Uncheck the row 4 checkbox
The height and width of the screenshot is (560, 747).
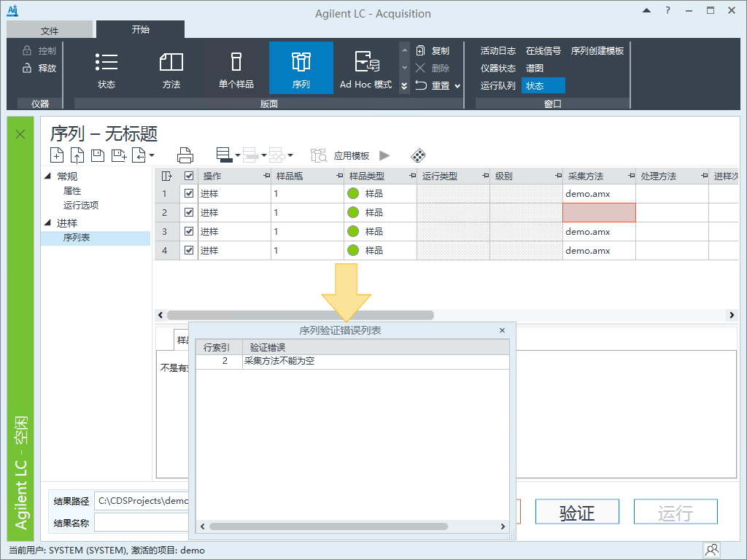189,250
